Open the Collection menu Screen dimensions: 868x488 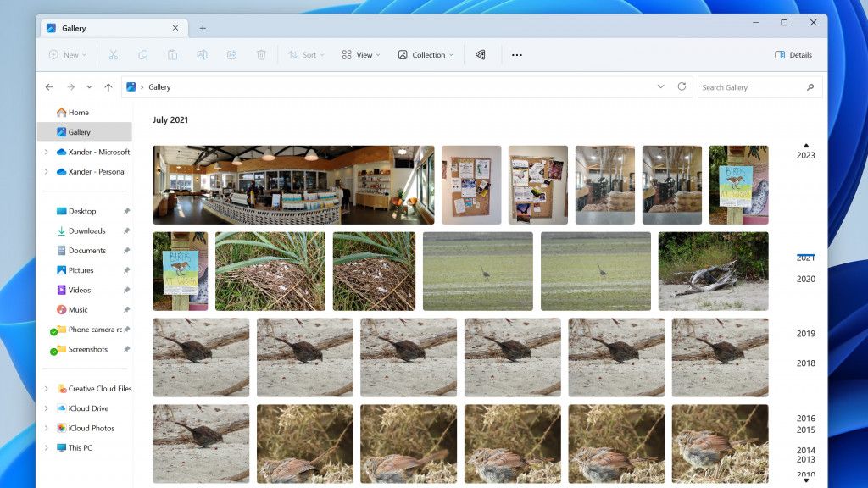pos(425,54)
